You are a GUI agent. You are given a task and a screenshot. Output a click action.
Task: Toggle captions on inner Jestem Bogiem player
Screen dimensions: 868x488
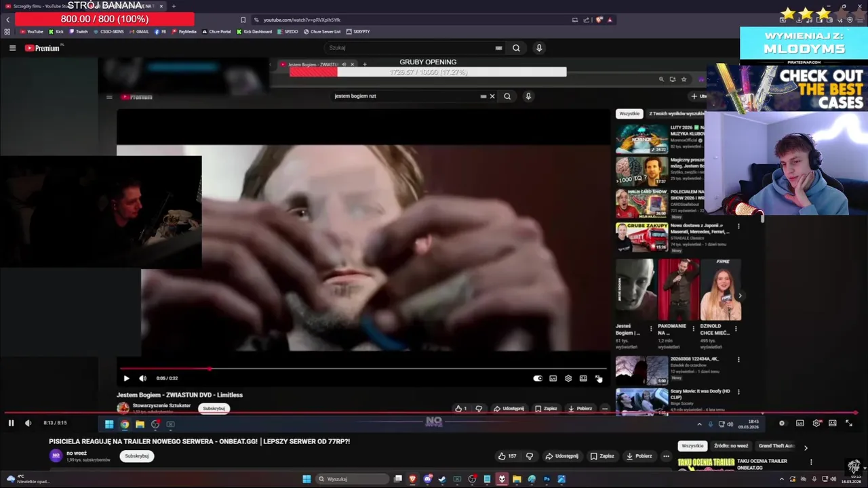[x=553, y=378]
